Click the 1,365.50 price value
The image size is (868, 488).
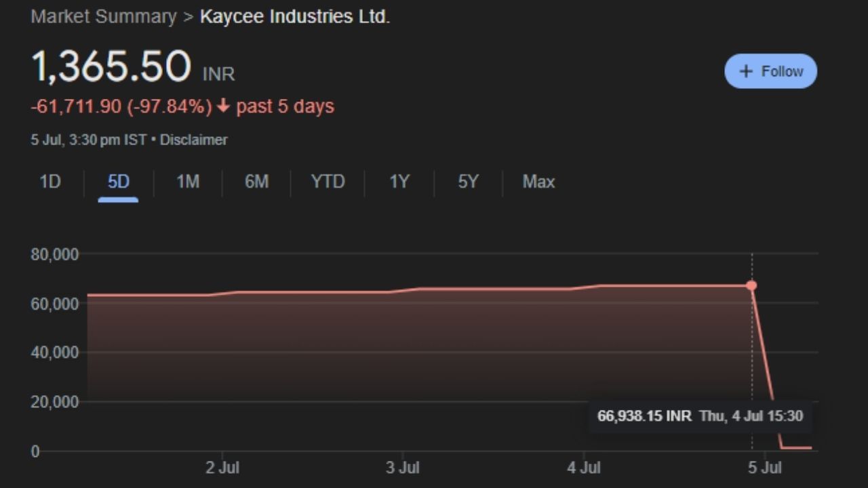click(111, 67)
